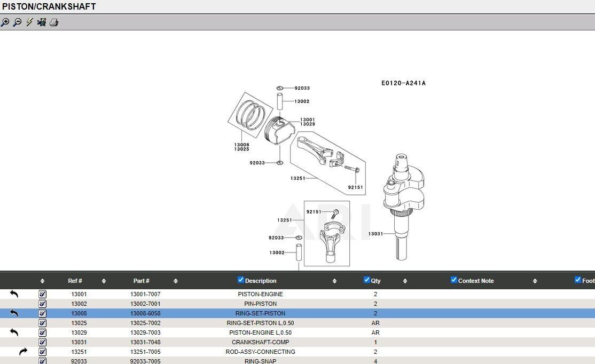Click the zoom out magnifier icon
Image resolution: width=595 pixels, height=364 pixels.
17,22
